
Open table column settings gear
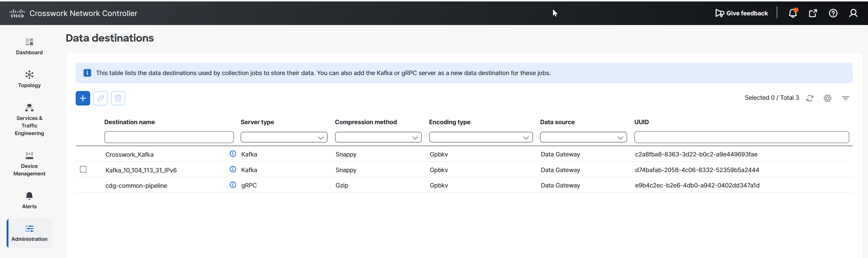(827, 98)
